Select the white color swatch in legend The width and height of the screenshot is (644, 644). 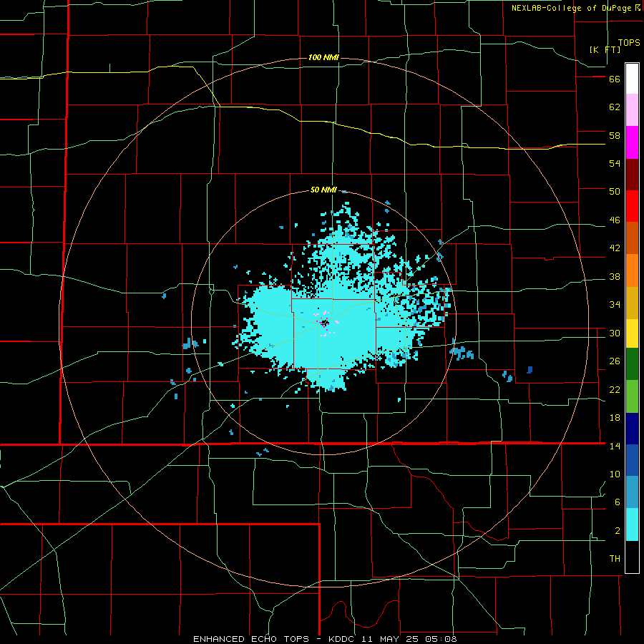(x=632, y=79)
